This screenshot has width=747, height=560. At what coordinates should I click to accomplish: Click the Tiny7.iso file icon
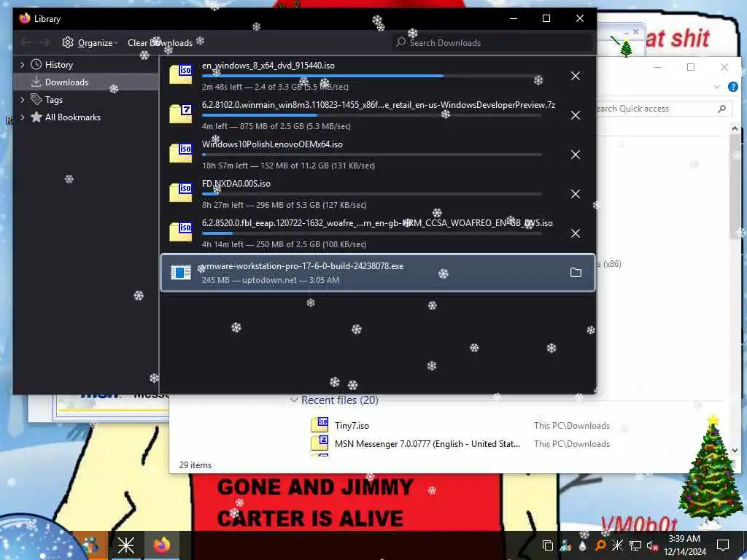pyautogui.click(x=320, y=425)
